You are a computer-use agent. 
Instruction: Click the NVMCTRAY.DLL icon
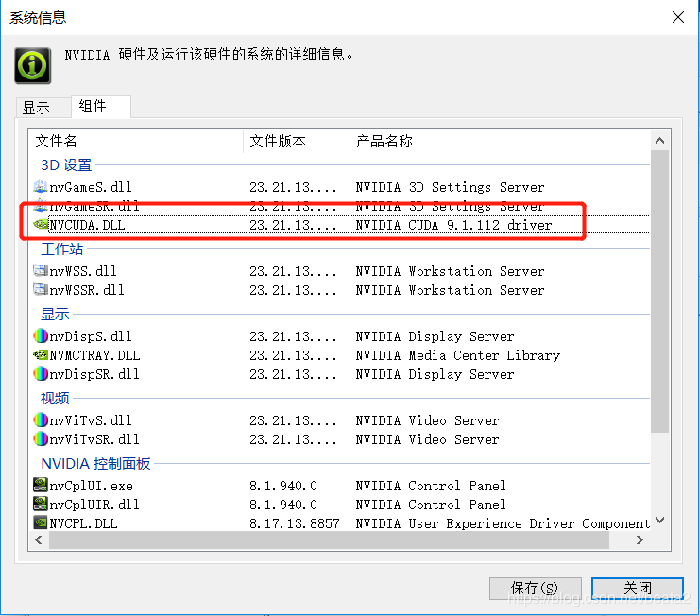coord(41,355)
